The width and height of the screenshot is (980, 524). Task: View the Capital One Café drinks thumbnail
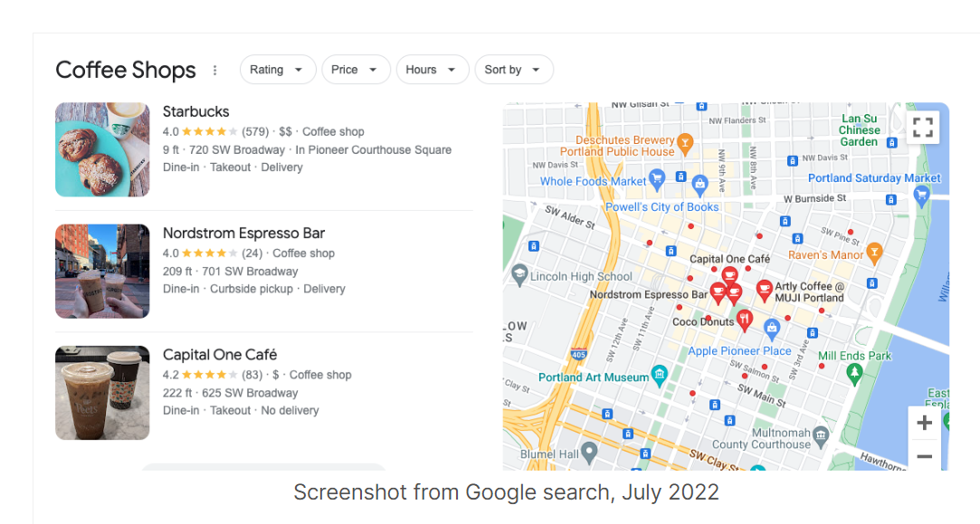click(102, 393)
